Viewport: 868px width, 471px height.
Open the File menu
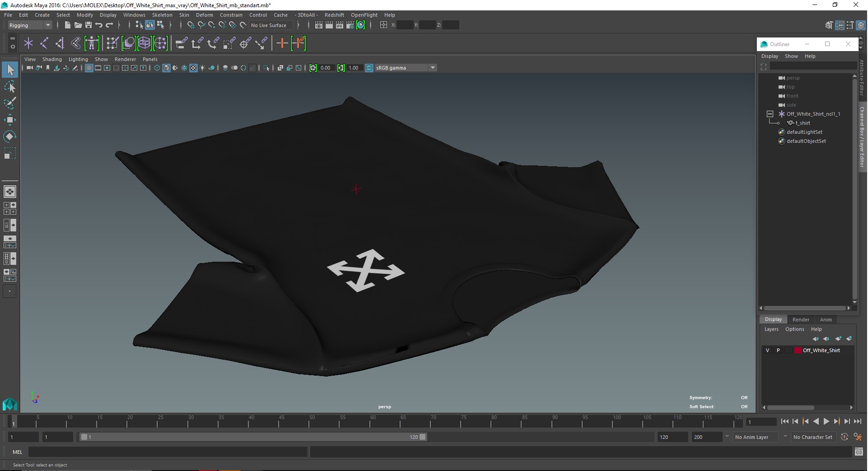pos(8,15)
